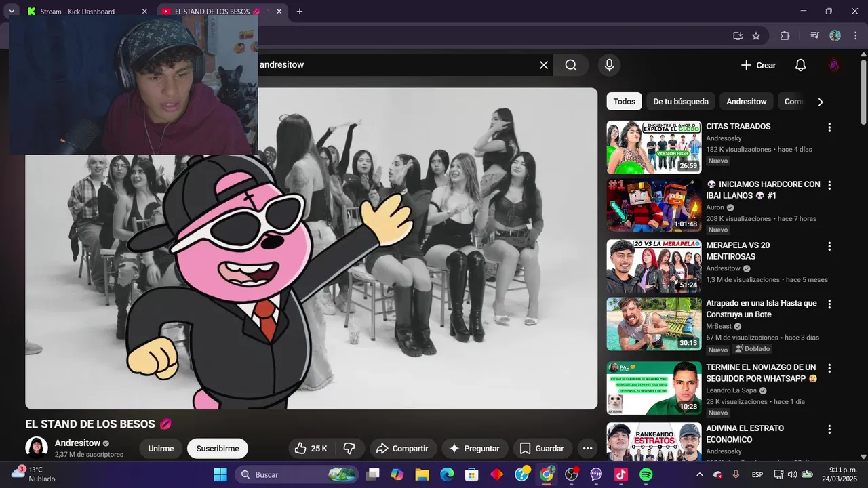Open the TERMINE EL NOVIAZGO thumbnail
The height and width of the screenshot is (488, 868).
[x=654, y=388]
